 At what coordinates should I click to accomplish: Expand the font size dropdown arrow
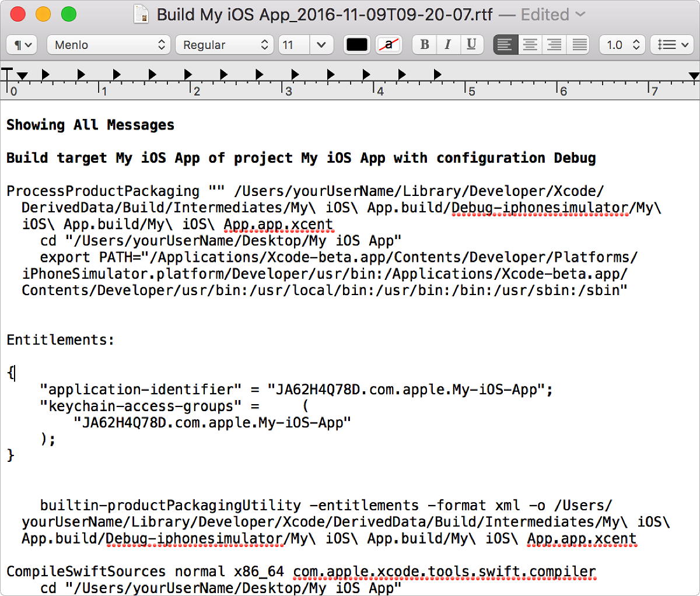321,45
